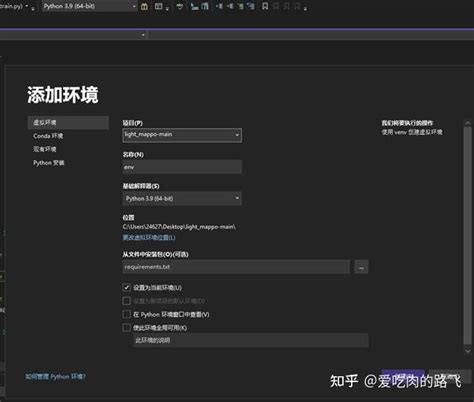Select the 虚拟环境 tab
This screenshot has width=474, height=402.
click(x=68, y=122)
